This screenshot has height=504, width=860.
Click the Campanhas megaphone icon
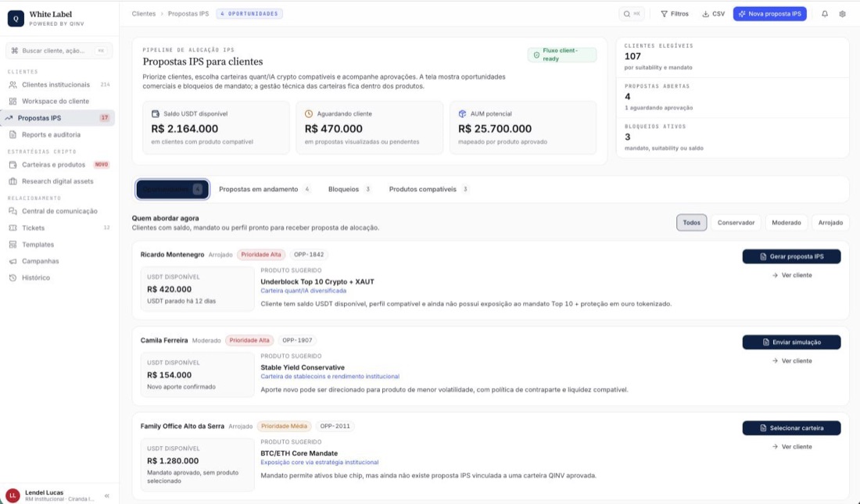point(13,261)
